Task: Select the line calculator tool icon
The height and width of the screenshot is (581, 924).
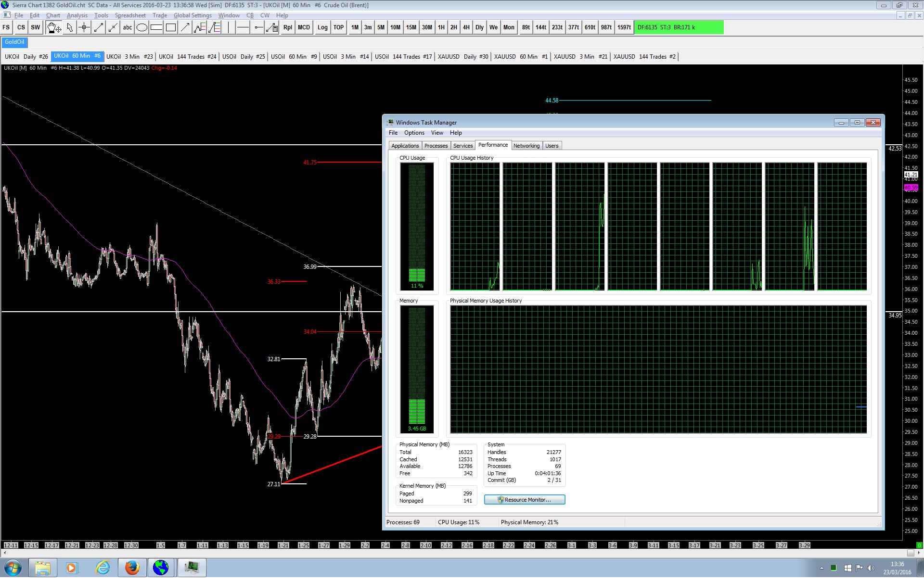Action: point(272,27)
